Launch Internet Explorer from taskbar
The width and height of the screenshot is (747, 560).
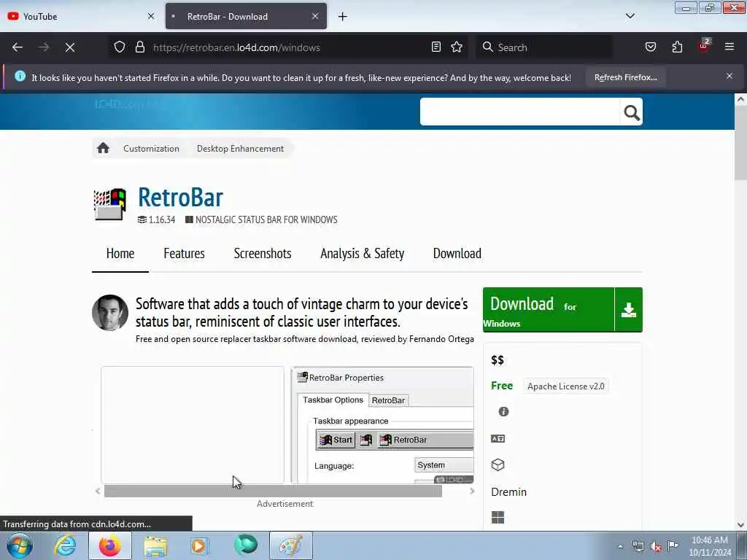pos(65,545)
